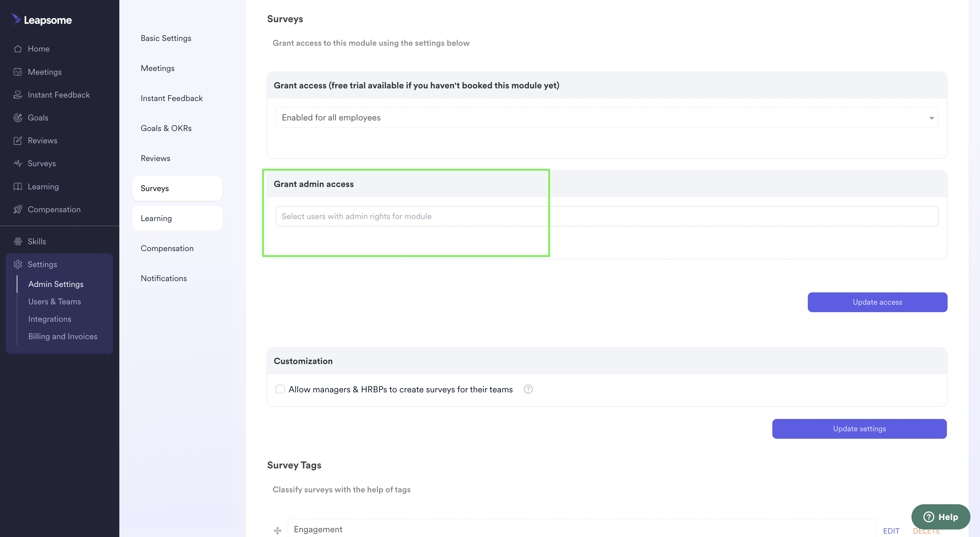Click the Meetings calendar icon
980x537 pixels.
click(x=18, y=72)
